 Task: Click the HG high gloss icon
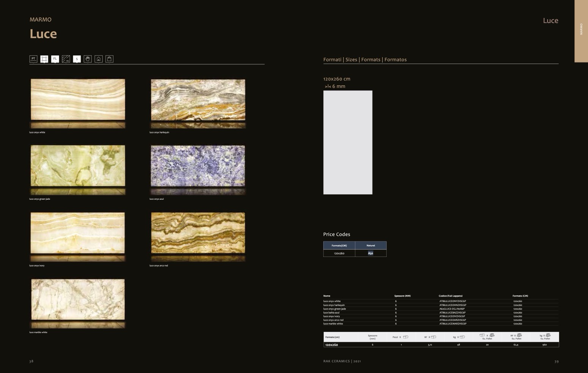pos(66,59)
